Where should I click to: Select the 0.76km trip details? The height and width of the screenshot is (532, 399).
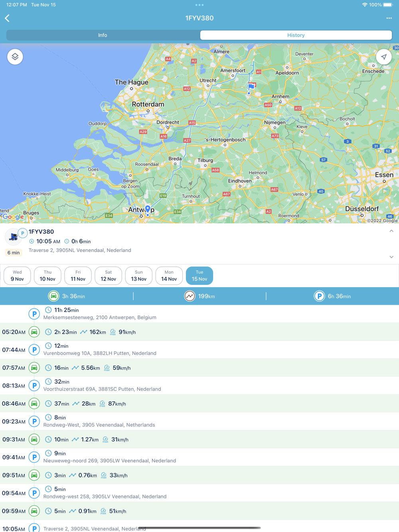pos(199,475)
